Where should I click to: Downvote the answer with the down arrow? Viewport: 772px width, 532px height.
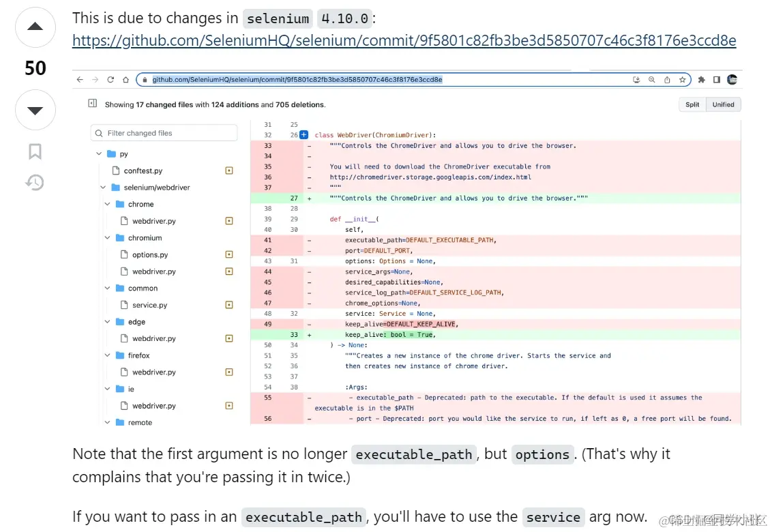[35, 110]
